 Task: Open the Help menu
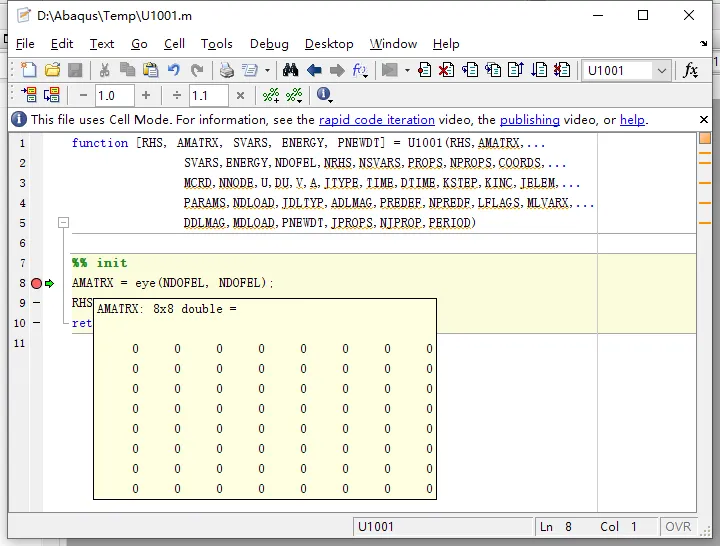pyautogui.click(x=445, y=44)
